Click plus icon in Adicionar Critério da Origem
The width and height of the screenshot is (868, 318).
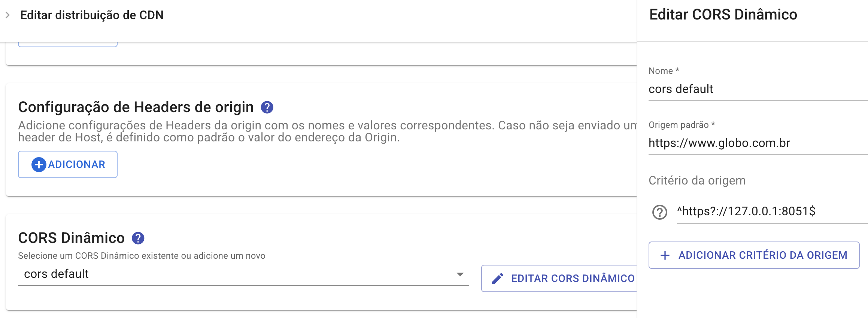(665, 255)
